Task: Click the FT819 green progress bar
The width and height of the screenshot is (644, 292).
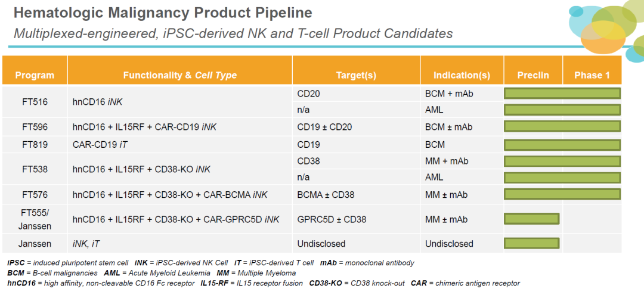Action: pos(562,145)
